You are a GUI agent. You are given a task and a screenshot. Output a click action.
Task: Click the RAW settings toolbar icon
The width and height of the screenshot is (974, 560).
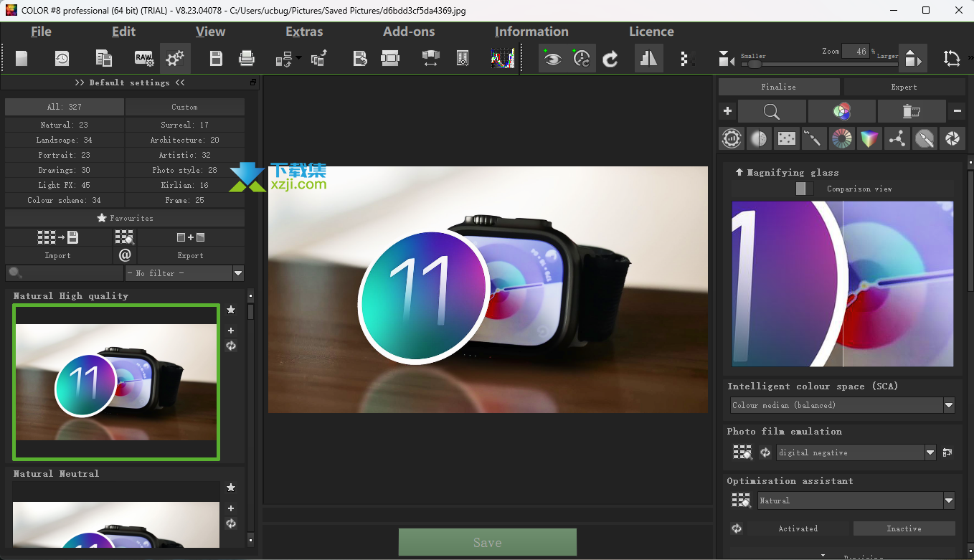[x=143, y=59]
